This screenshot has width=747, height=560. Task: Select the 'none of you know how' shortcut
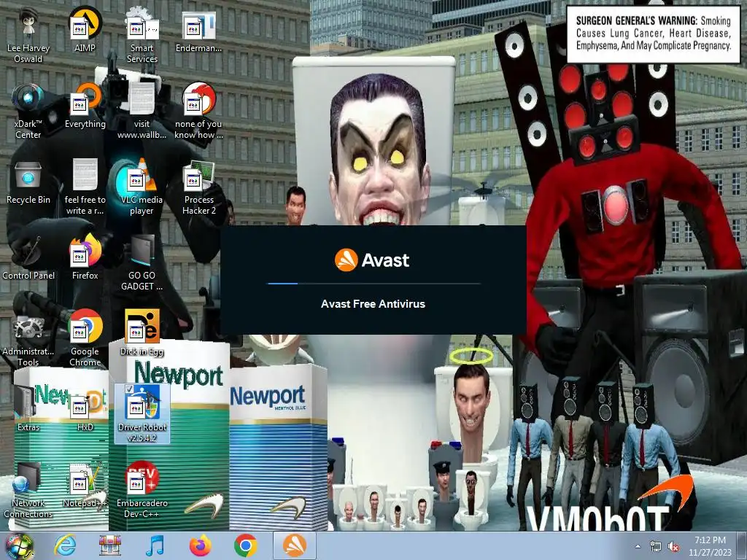coord(198,111)
